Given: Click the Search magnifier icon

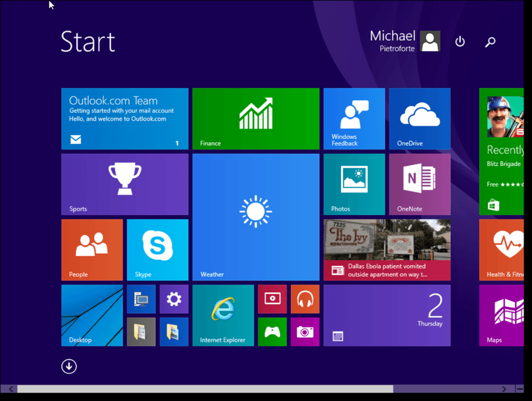Looking at the screenshot, I should [x=490, y=42].
